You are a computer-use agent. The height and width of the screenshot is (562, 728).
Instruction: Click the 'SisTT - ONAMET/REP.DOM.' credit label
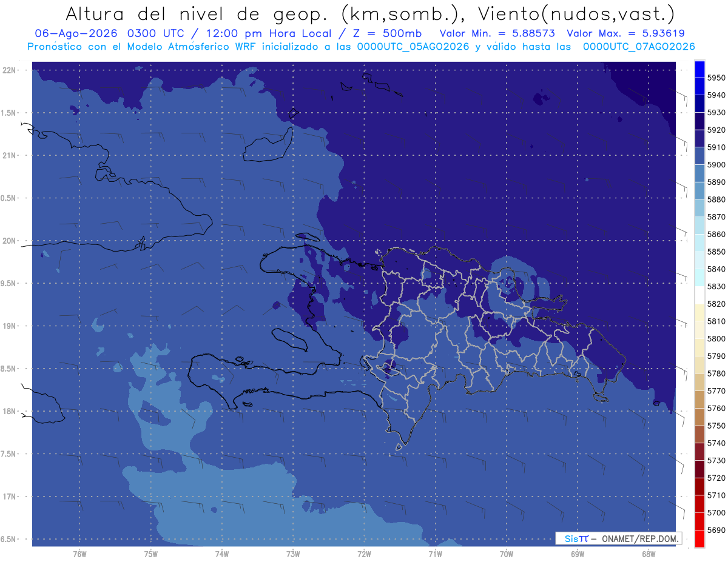coord(620,538)
